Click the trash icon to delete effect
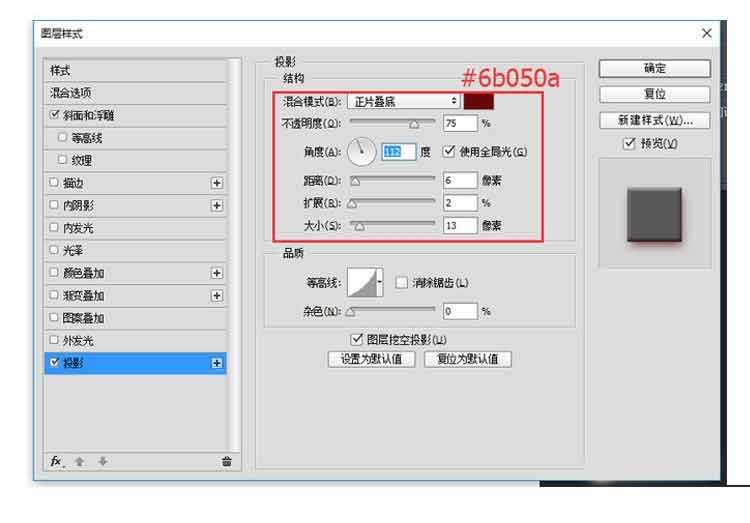 226,461
